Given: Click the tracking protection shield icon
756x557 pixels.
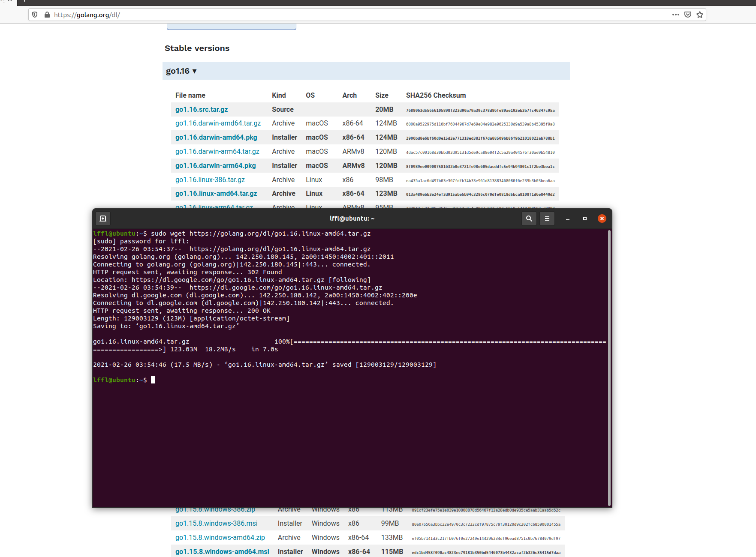Looking at the screenshot, I should 35,15.
